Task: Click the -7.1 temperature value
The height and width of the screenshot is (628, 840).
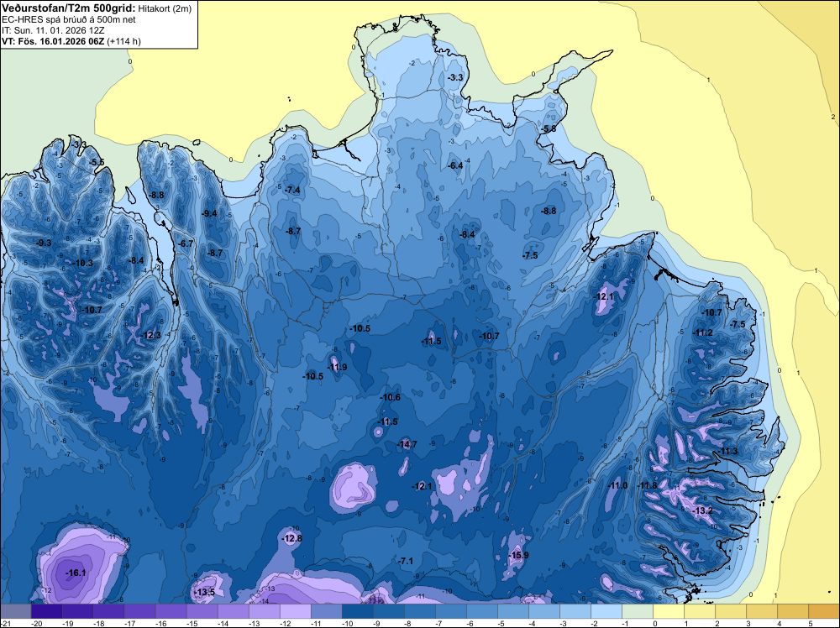Action: [x=406, y=561]
